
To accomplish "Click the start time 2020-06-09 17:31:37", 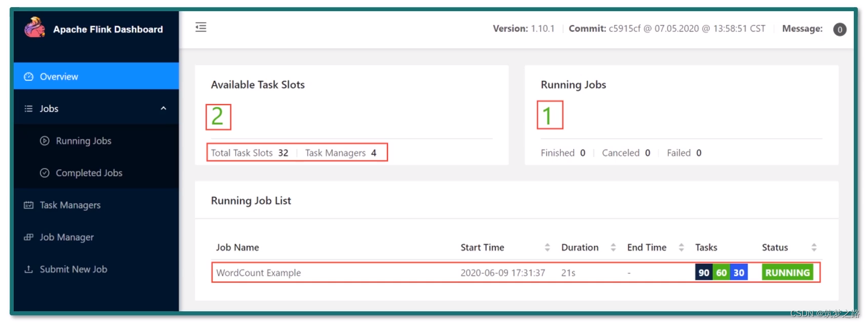I will coord(503,273).
